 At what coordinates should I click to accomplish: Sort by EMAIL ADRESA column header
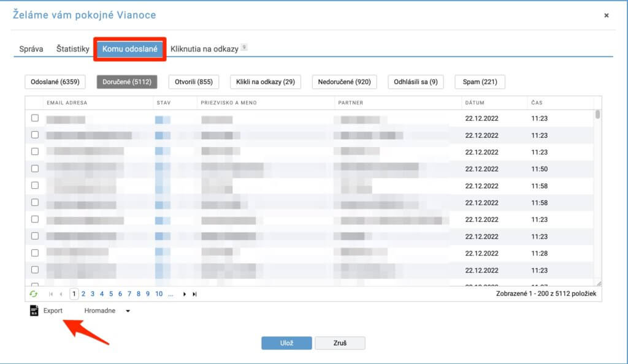pyautogui.click(x=67, y=103)
